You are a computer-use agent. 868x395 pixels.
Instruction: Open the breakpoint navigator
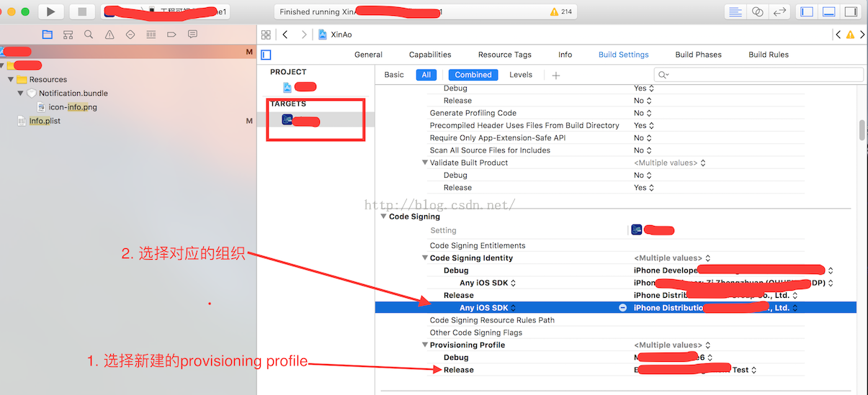click(x=171, y=35)
